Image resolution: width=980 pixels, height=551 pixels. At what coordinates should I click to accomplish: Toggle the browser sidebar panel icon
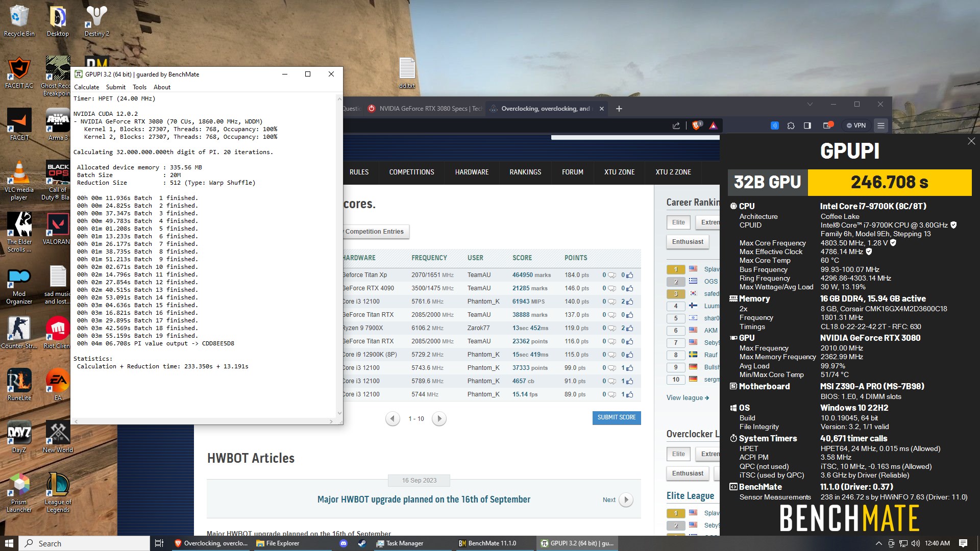click(x=807, y=125)
